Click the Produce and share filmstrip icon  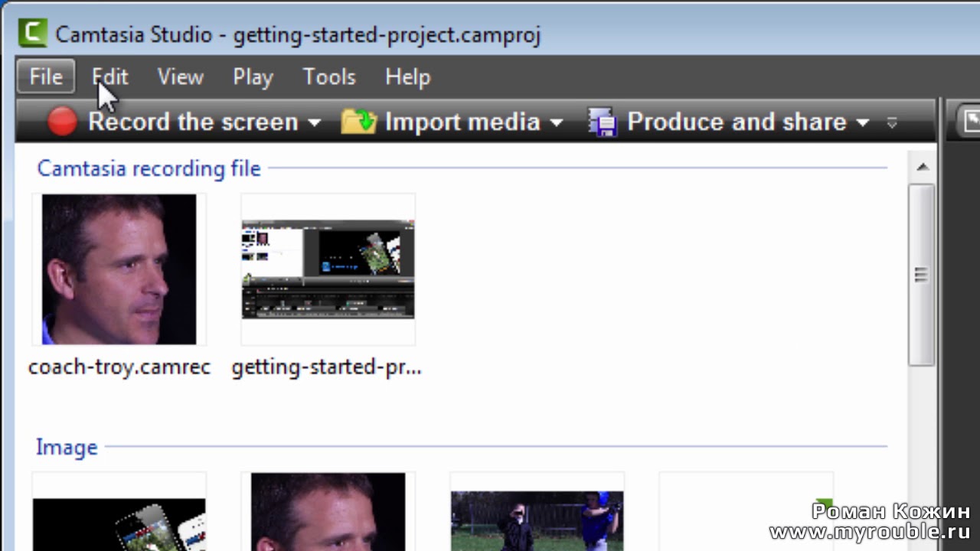(603, 122)
